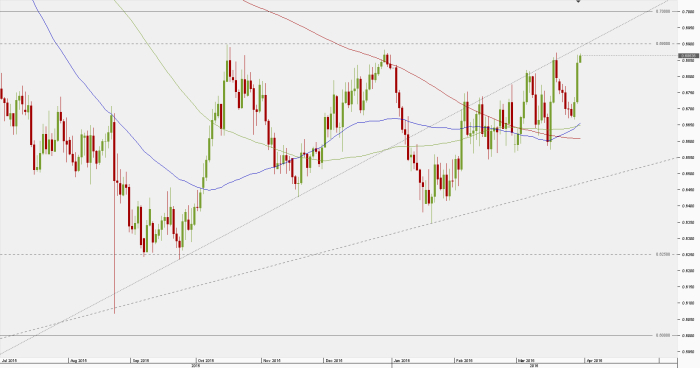700x368 pixels.
Task: Select the latest green candlestick
Action: 580,58
